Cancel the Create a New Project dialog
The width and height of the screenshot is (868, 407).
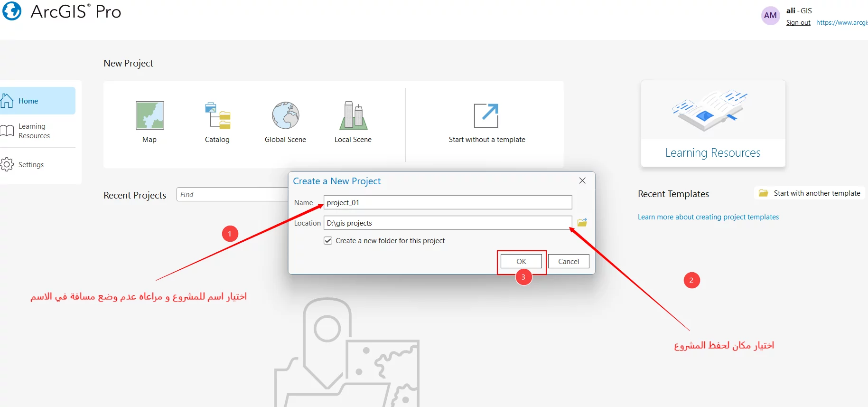coord(569,261)
